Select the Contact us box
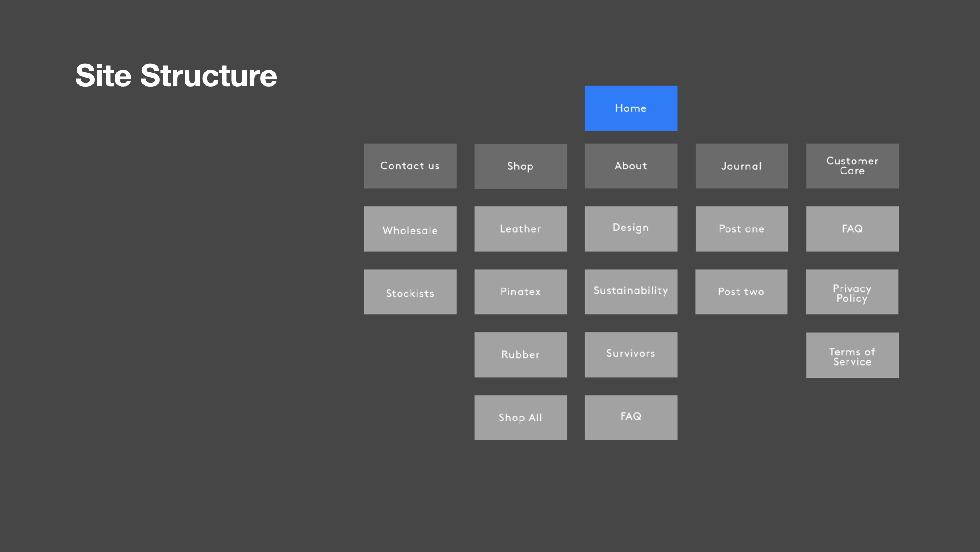Screen dimensions: 980x552 point(410,166)
